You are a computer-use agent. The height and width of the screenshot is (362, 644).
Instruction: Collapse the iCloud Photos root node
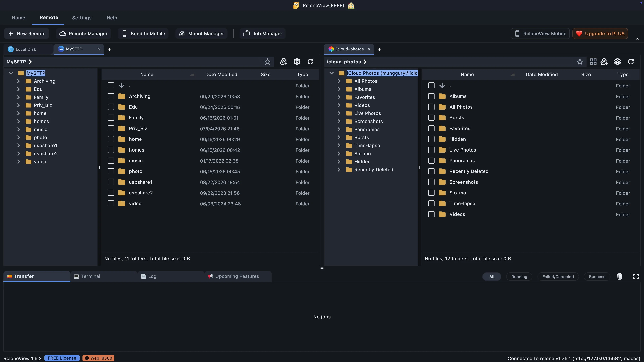coord(331,73)
